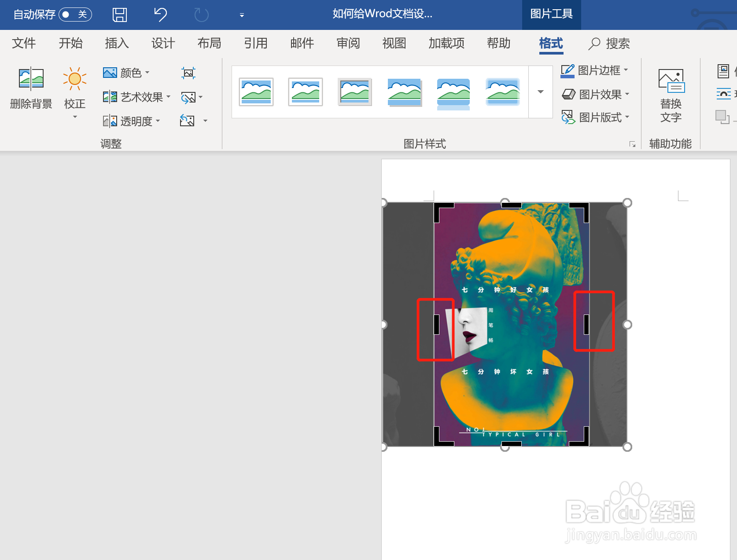
Task: Click the Undo arrow icon
Action: click(x=161, y=15)
